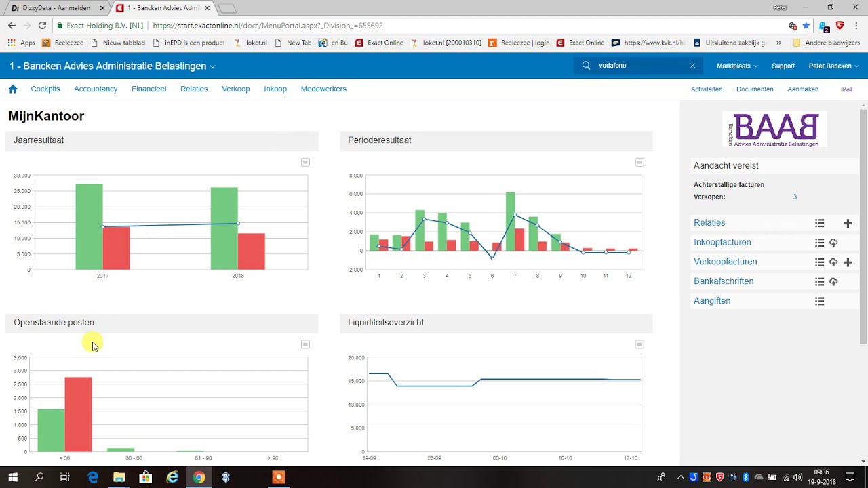Open the Accountancy menu
This screenshot has width=868, height=488.
(x=96, y=89)
